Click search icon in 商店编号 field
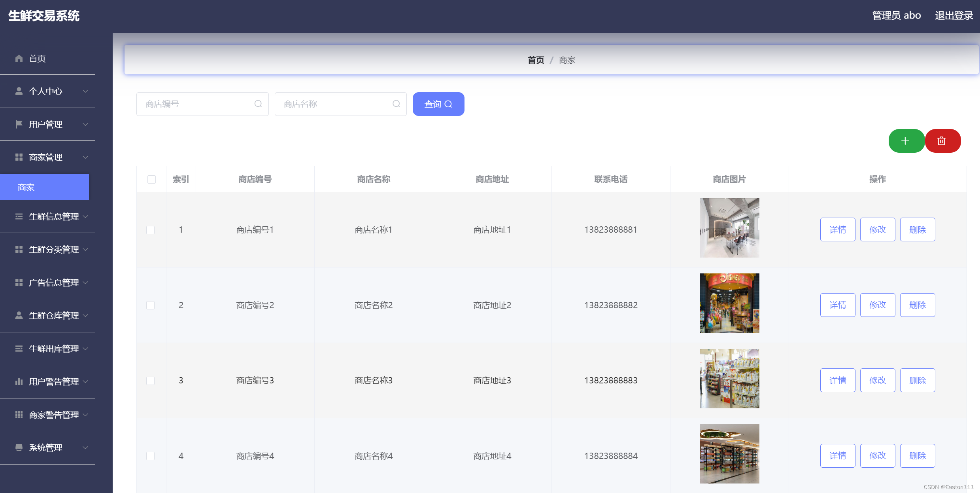 [258, 104]
